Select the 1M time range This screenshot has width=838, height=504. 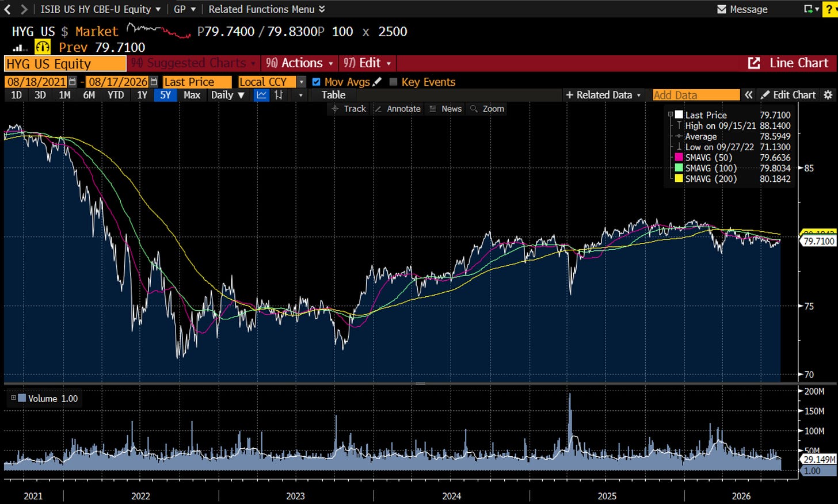click(64, 95)
